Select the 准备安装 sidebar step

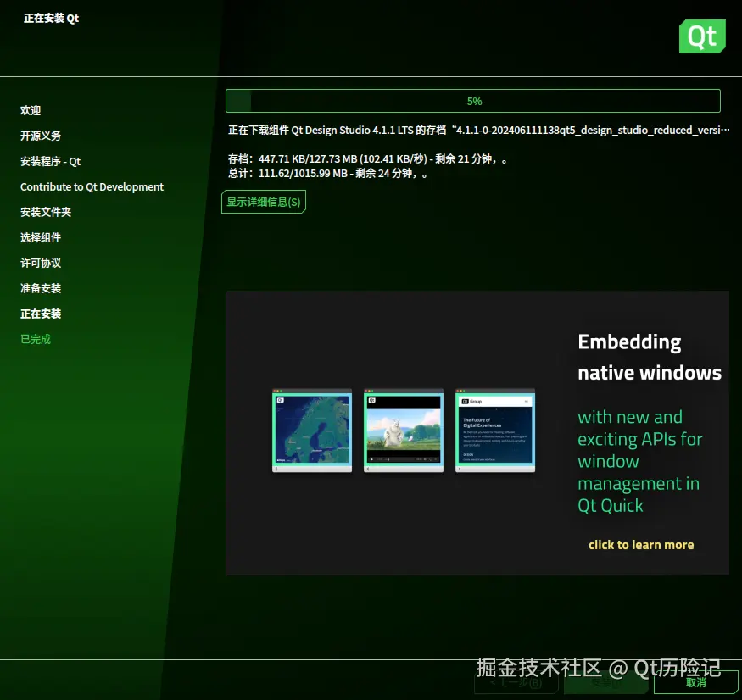point(41,288)
